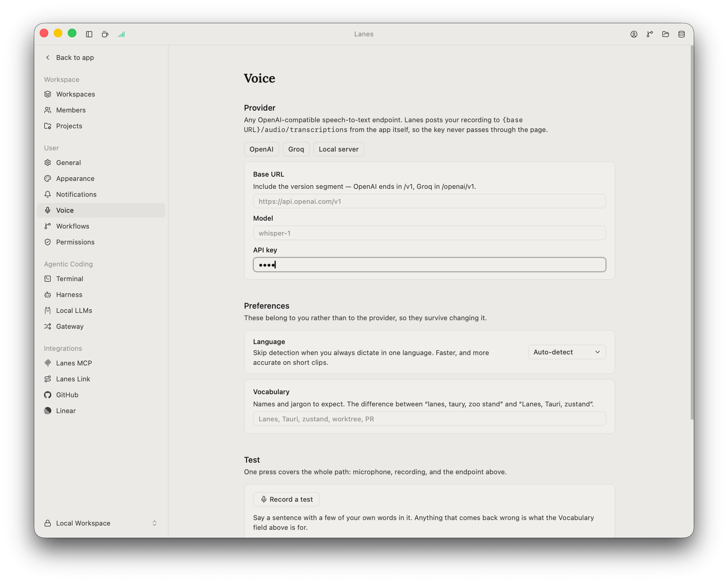Image resolution: width=728 pixels, height=583 pixels.
Task: Click the Local LLMs llama icon
Action: pyautogui.click(x=48, y=310)
